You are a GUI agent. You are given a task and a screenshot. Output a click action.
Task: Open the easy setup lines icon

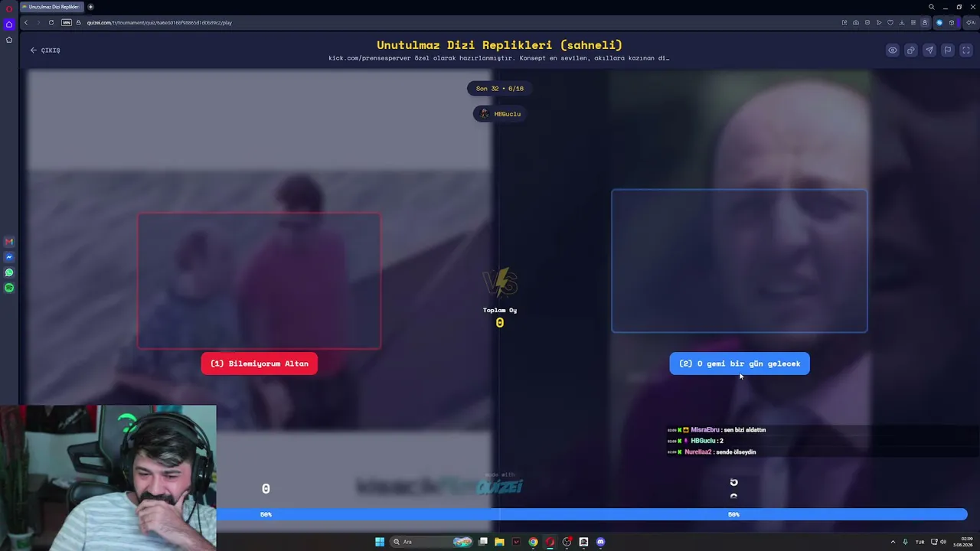(913, 22)
